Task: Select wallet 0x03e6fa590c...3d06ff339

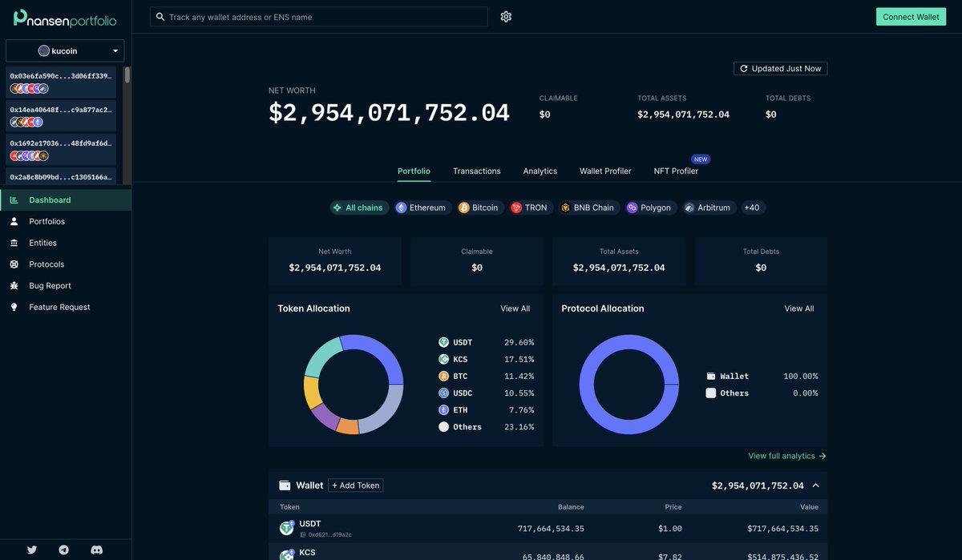Action: [x=61, y=82]
